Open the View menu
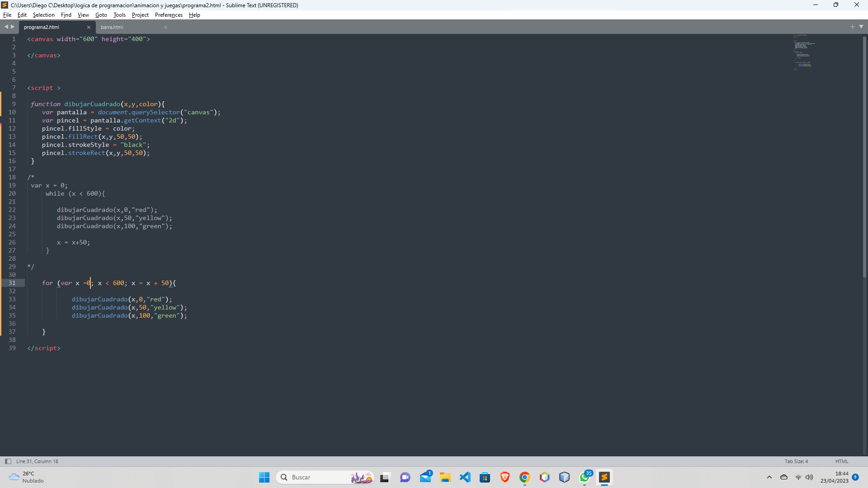The image size is (868, 488). pyautogui.click(x=83, y=15)
